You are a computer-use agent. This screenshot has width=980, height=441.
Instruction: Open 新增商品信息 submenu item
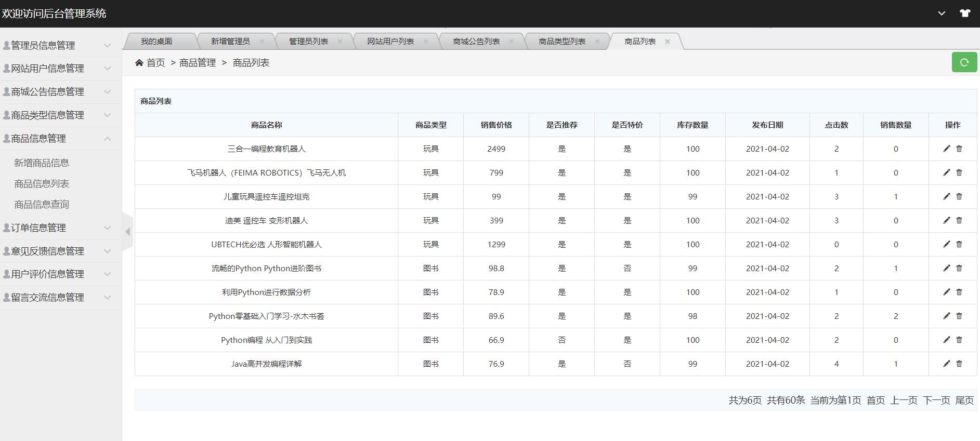42,163
